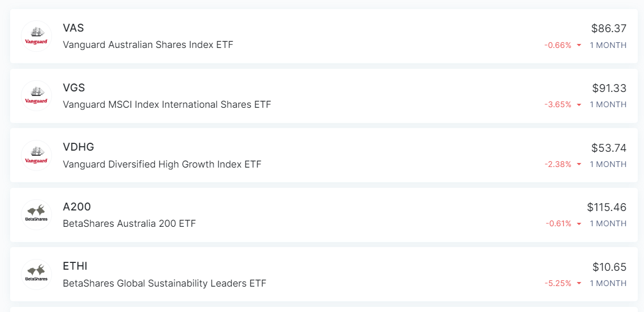Viewport: 644px width, 312px height.
Task: Click the red down arrow next to -3.65%
Action: tap(579, 105)
